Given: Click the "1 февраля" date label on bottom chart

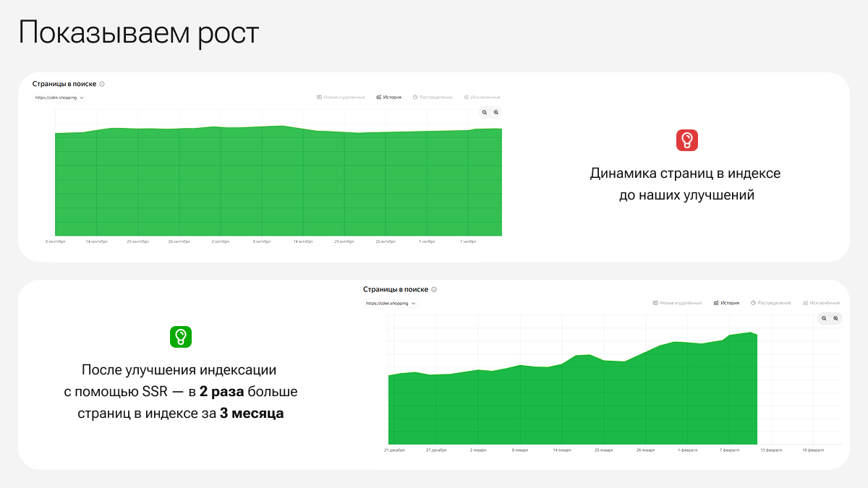Looking at the screenshot, I should (x=687, y=450).
